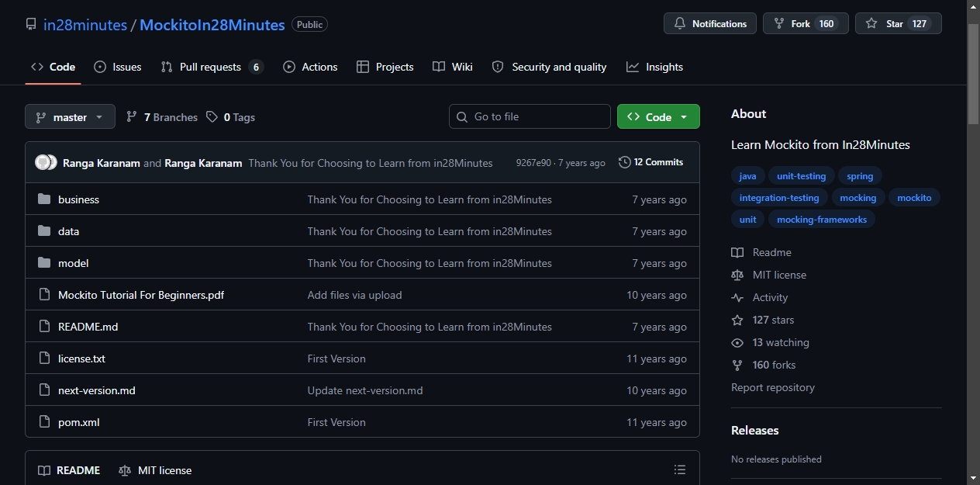Click 'Add files via upload' commit message
980x485 pixels.
click(354, 295)
